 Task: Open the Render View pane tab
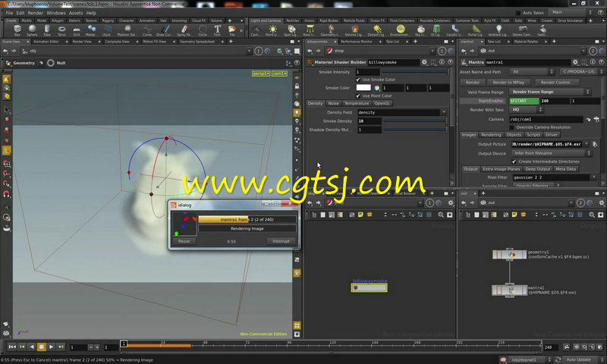point(82,42)
